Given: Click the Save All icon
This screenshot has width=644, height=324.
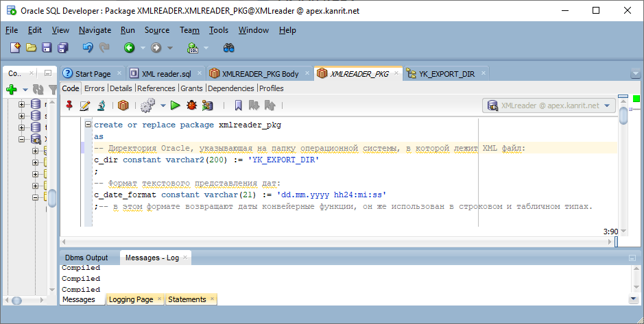Looking at the screenshot, I should pyautogui.click(x=63, y=47).
